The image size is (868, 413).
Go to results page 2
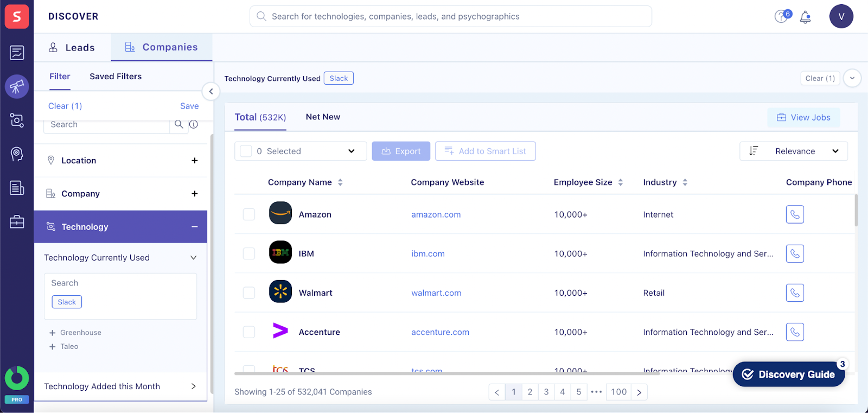[530, 392]
